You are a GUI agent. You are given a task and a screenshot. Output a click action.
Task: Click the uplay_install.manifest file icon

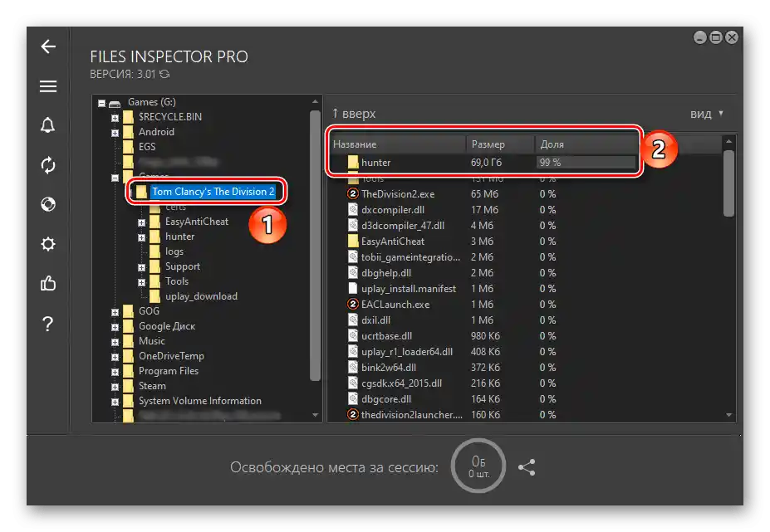point(352,289)
